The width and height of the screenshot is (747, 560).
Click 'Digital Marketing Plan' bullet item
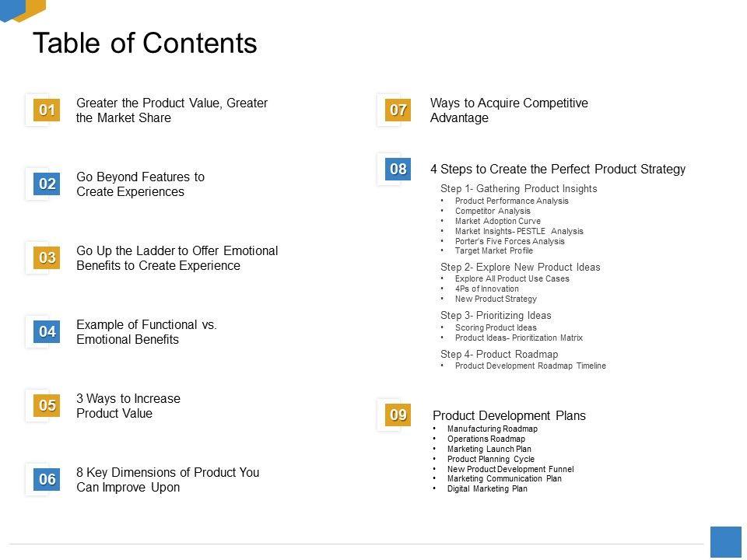coord(487,488)
